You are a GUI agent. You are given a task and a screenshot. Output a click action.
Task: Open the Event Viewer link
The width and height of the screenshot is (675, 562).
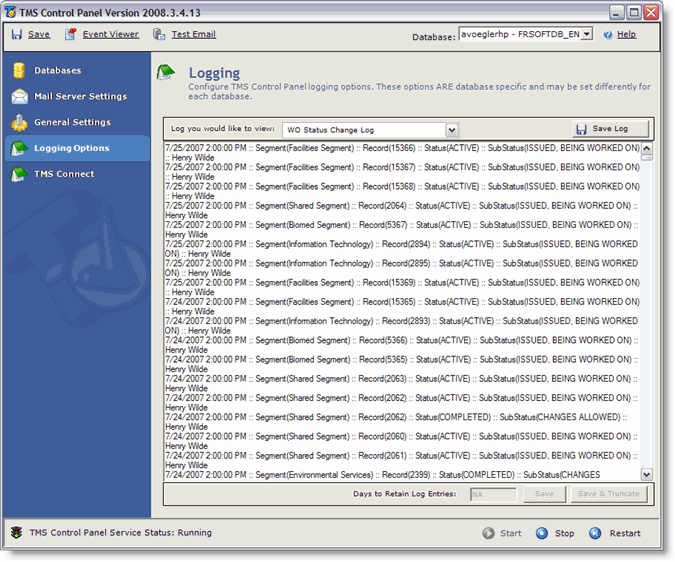pos(111,34)
